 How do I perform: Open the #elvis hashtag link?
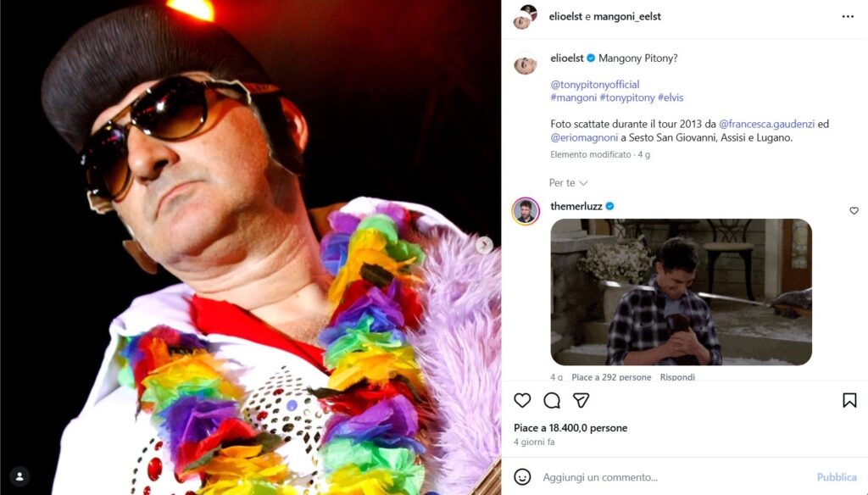pos(670,97)
